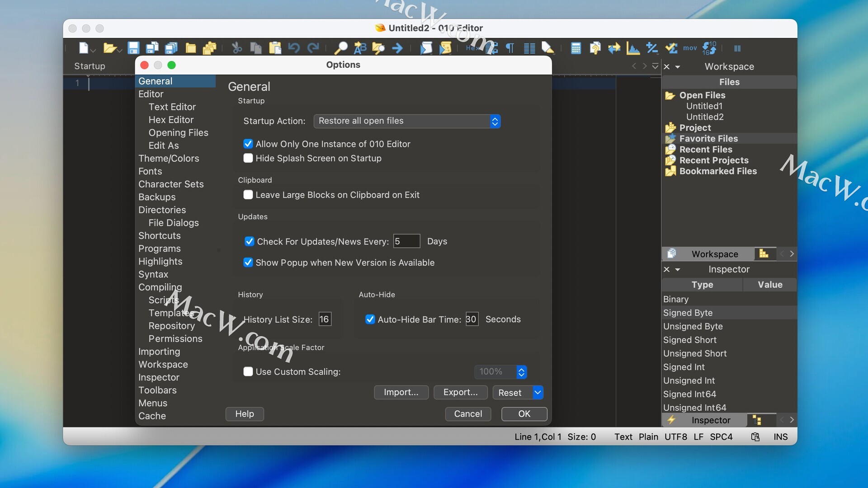Click the Save floppy disk icon
Image resolution: width=868 pixels, height=488 pixels.
coord(133,48)
